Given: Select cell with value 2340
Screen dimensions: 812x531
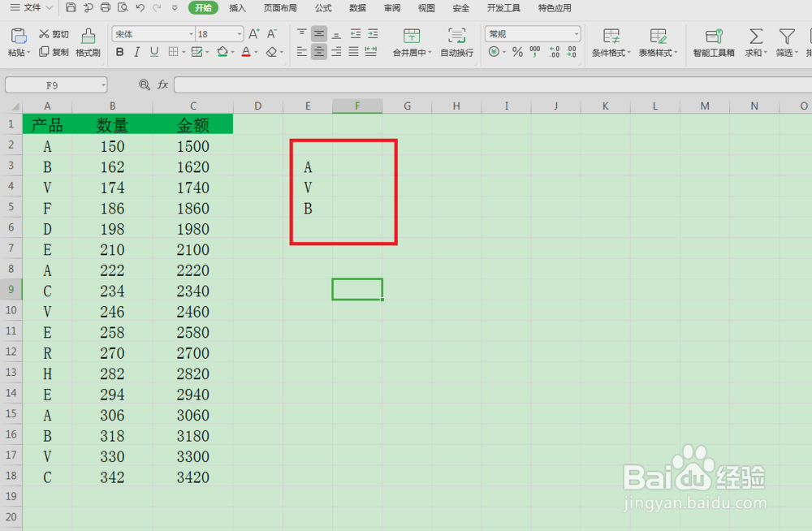Looking at the screenshot, I should (x=193, y=291).
